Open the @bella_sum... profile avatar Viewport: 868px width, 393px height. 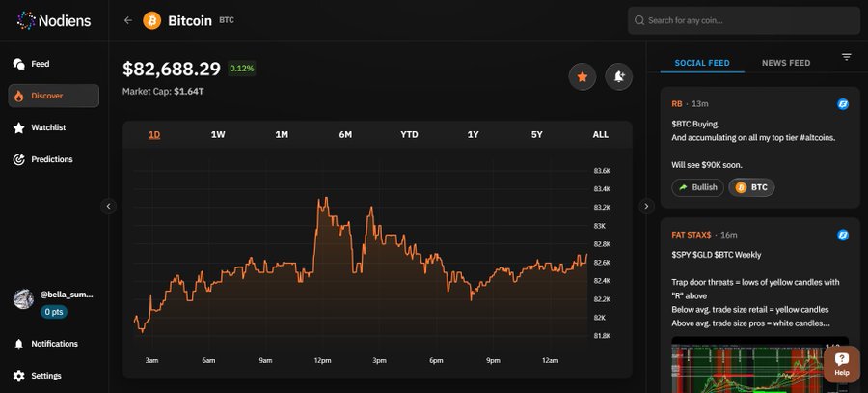point(23,298)
